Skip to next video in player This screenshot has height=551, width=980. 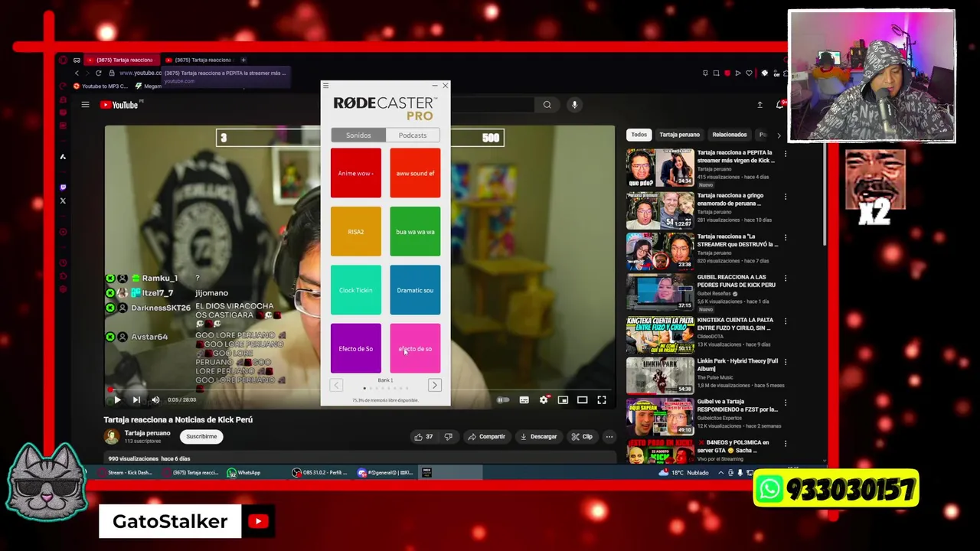136,399
